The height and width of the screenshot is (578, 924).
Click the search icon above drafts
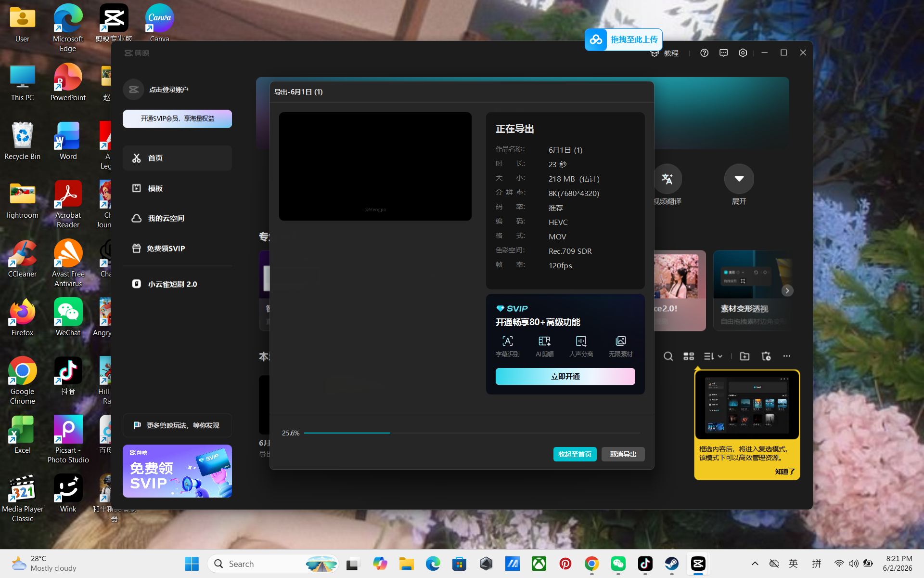pyautogui.click(x=668, y=356)
